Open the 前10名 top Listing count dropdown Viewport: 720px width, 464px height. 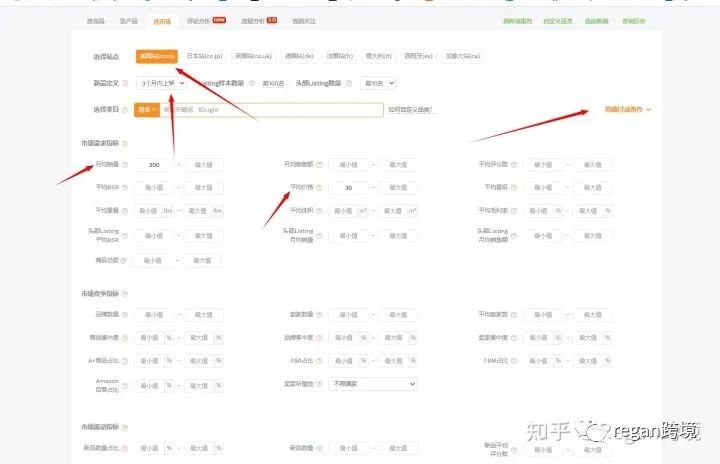[379, 84]
